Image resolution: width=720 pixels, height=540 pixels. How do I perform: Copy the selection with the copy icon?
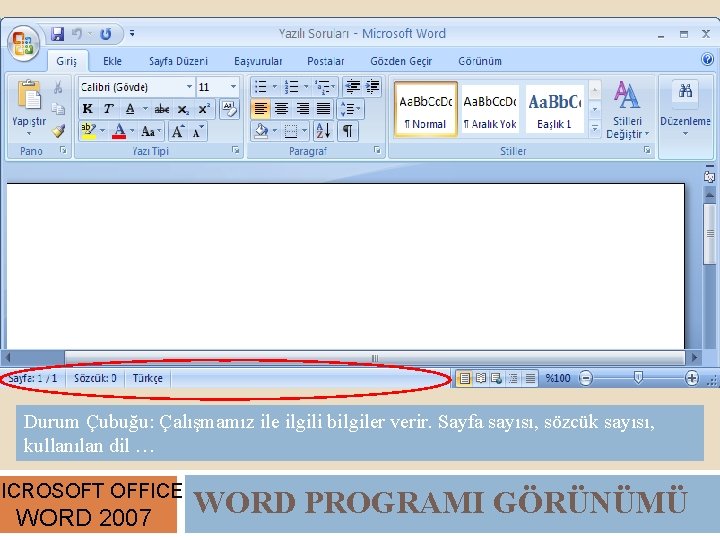click(58, 109)
